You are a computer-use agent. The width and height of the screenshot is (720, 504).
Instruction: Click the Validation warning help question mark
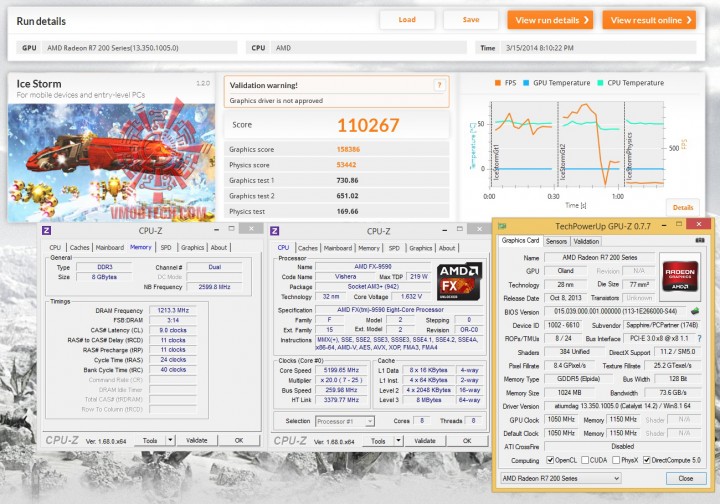[439, 85]
